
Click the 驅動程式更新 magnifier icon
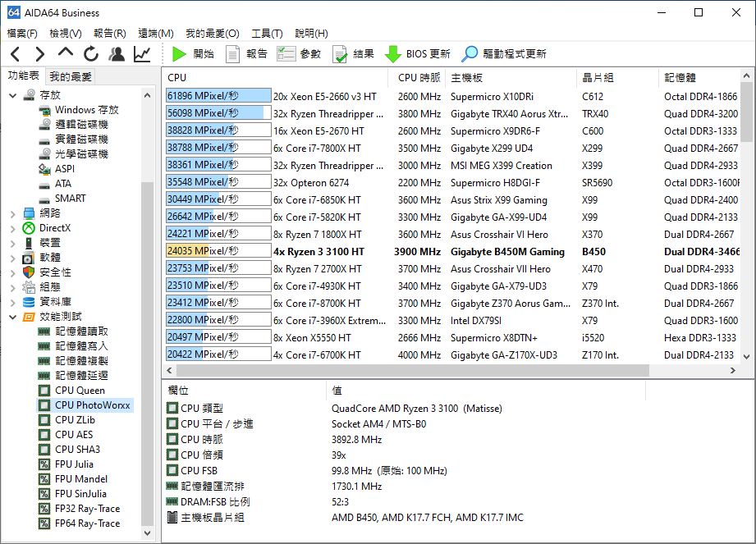(470, 54)
